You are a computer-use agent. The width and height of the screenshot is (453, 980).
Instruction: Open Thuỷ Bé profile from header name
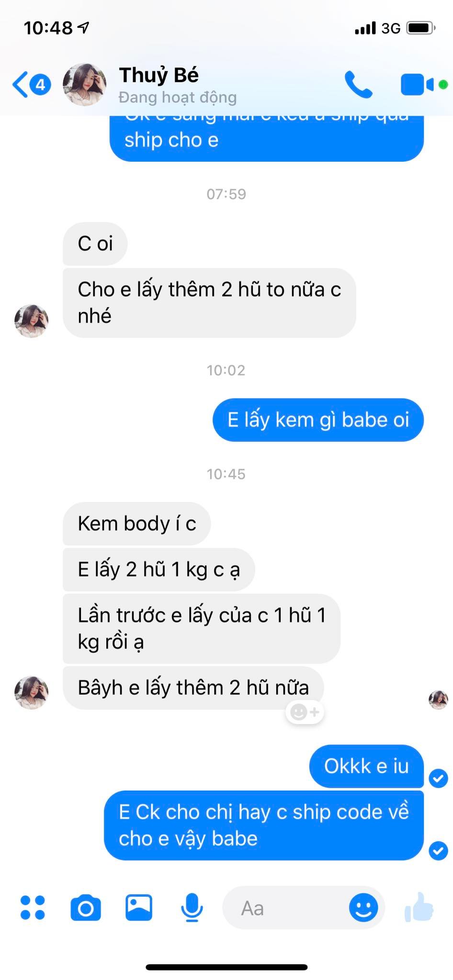[x=159, y=75]
